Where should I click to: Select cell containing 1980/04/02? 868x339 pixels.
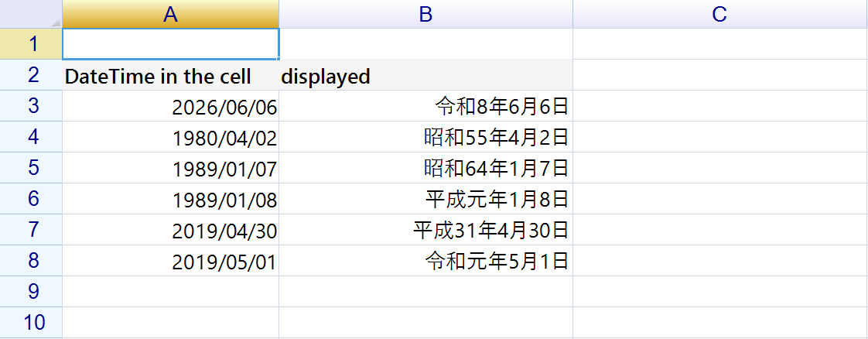(x=170, y=137)
